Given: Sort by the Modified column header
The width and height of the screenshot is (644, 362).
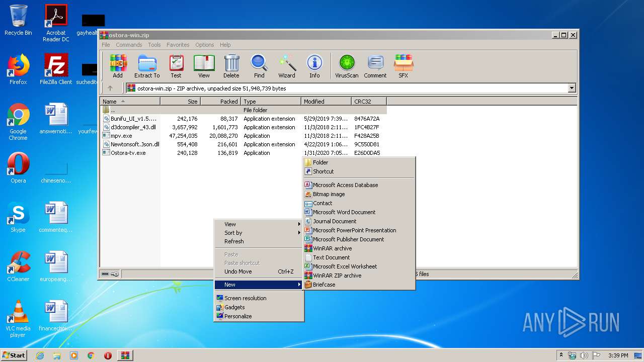Looking at the screenshot, I should tap(326, 101).
